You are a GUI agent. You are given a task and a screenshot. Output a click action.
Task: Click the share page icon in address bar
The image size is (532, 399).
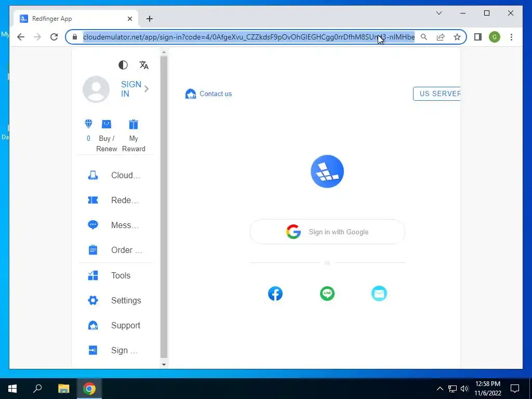pyautogui.click(x=441, y=37)
